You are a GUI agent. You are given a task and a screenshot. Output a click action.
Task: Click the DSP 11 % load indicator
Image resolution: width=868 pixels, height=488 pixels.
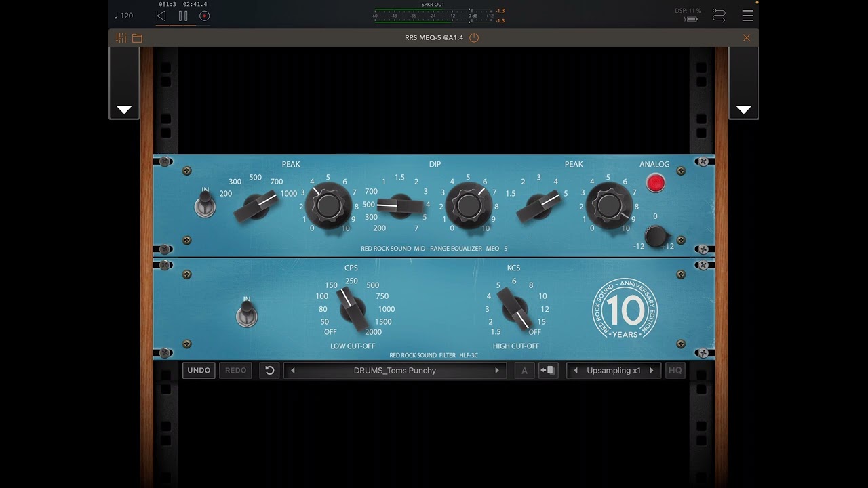tap(688, 11)
